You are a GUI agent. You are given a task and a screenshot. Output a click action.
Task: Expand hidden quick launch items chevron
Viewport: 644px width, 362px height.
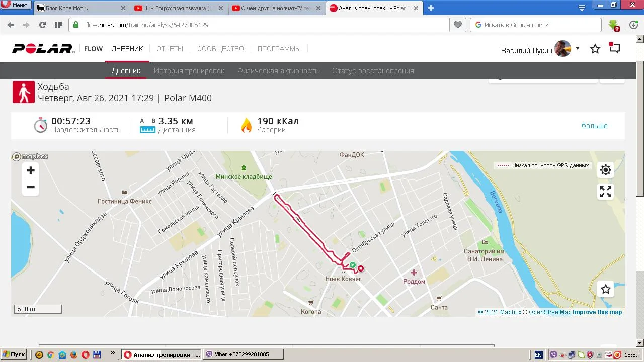112,353
